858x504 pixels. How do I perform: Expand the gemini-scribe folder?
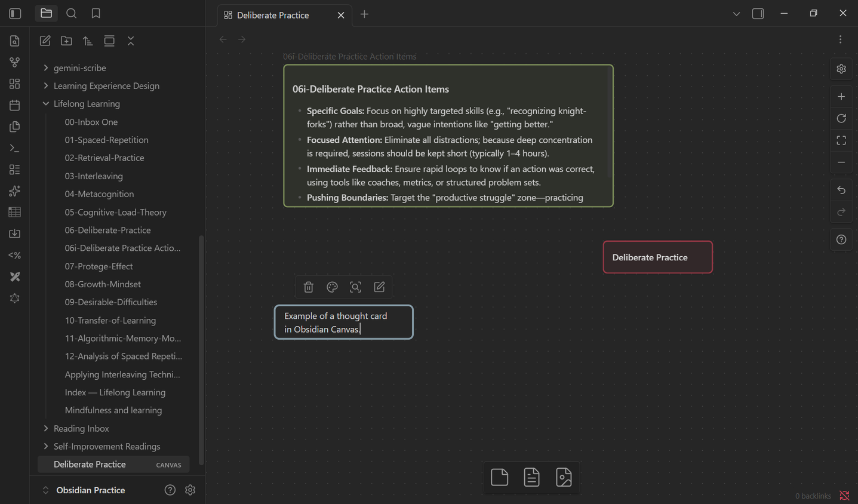click(45, 68)
